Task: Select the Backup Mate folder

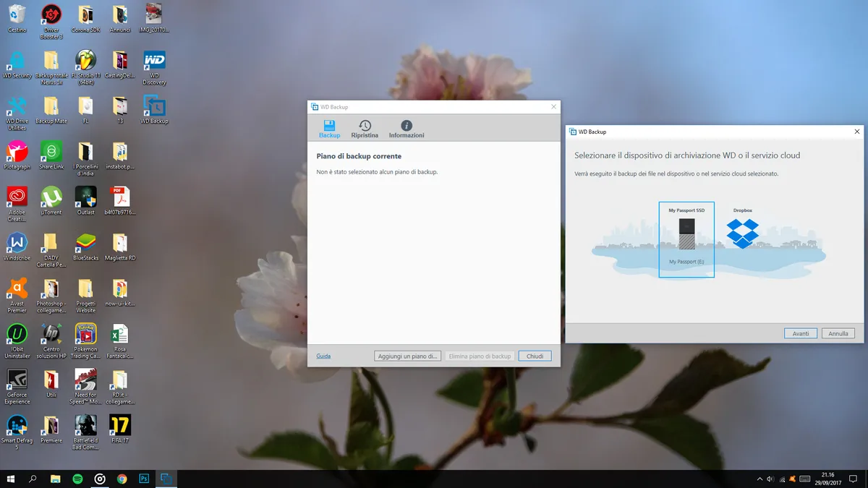Action: pyautogui.click(x=51, y=110)
